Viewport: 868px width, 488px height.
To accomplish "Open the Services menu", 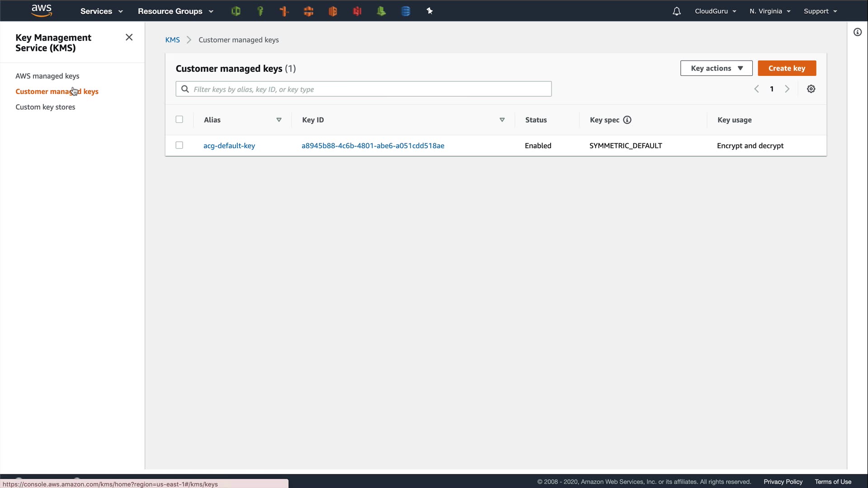I will 101,11.
